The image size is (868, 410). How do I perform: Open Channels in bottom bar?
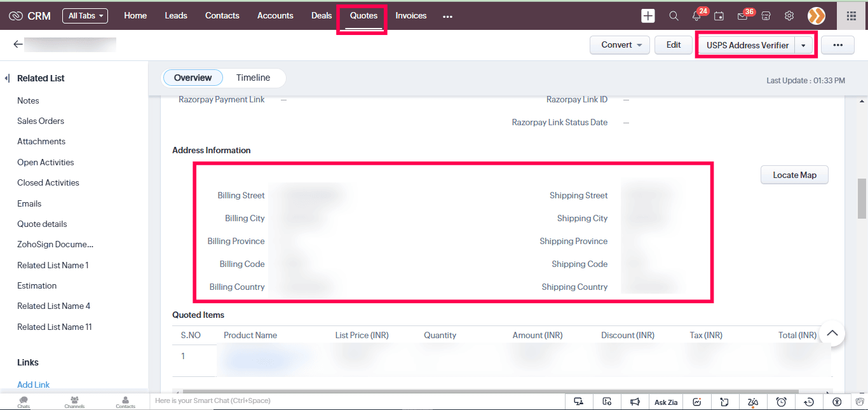(x=74, y=402)
